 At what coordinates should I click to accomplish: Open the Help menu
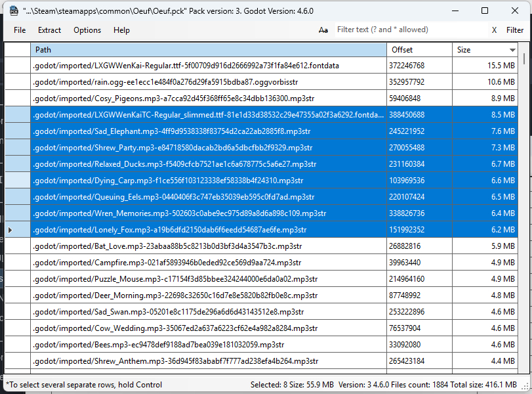(121, 30)
